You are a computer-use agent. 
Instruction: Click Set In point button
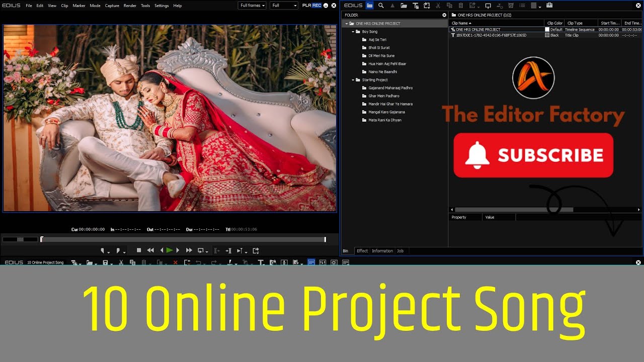click(102, 250)
